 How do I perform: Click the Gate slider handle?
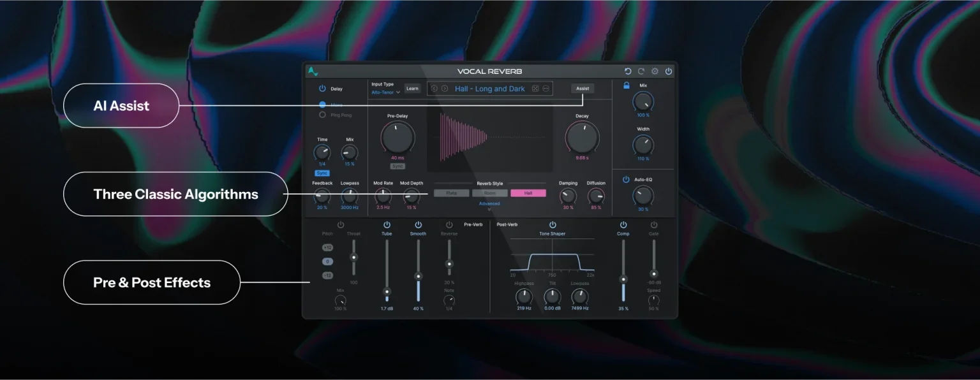654,274
